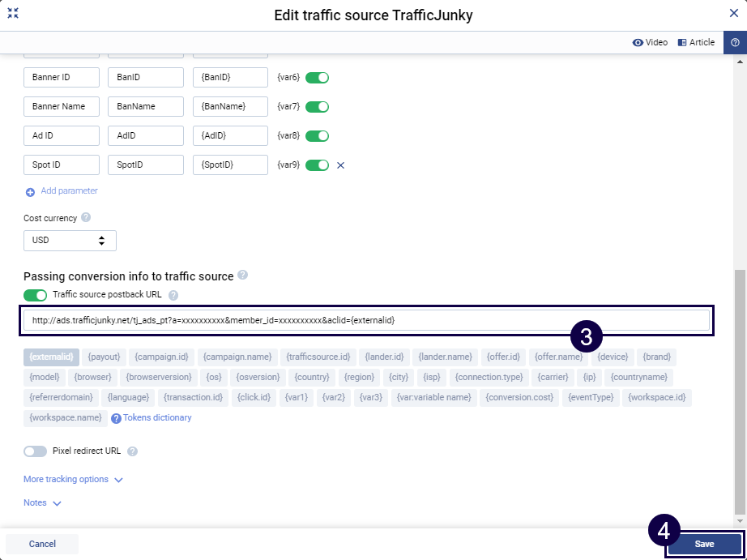Open the Tokens dictionary link

[156, 418]
